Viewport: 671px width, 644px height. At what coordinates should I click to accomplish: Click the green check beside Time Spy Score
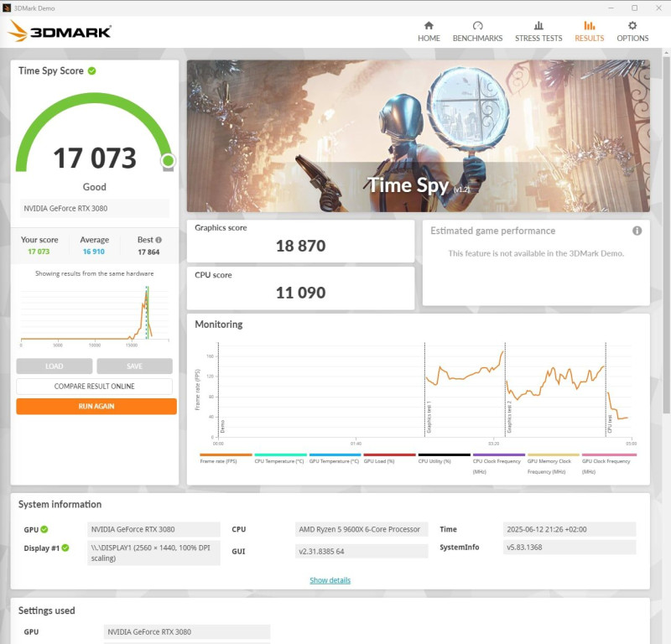(x=92, y=71)
